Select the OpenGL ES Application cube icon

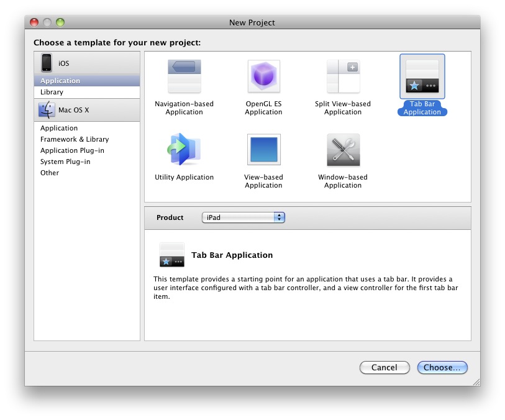263,76
